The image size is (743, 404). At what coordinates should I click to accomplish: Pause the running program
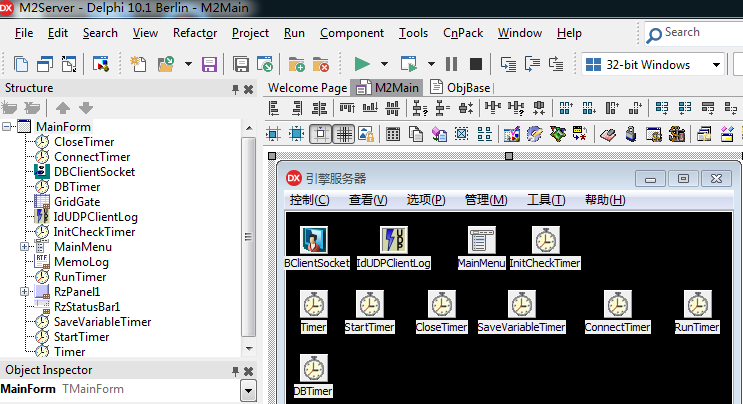coord(452,64)
